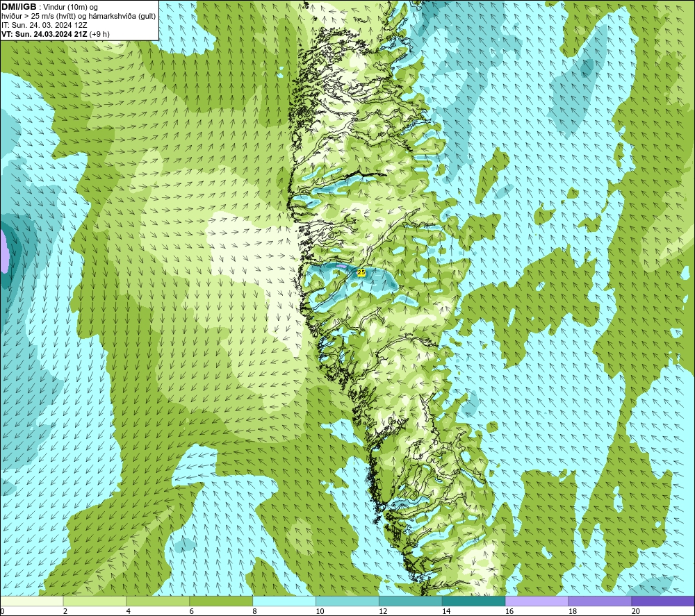The width and height of the screenshot is (695, 616).
Task: Click the 18-20 m/s purple swatch
Action: point(600,601)
